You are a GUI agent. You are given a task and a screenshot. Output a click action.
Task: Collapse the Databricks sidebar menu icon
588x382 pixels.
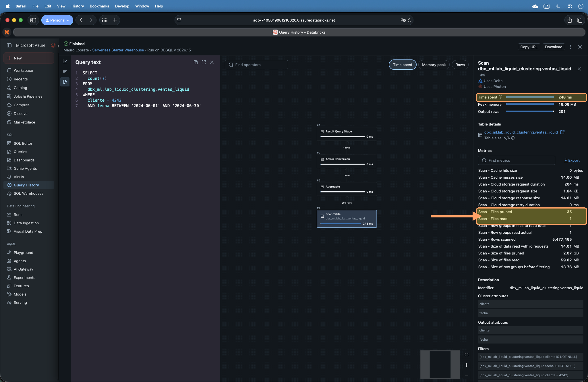pos(9,45)
